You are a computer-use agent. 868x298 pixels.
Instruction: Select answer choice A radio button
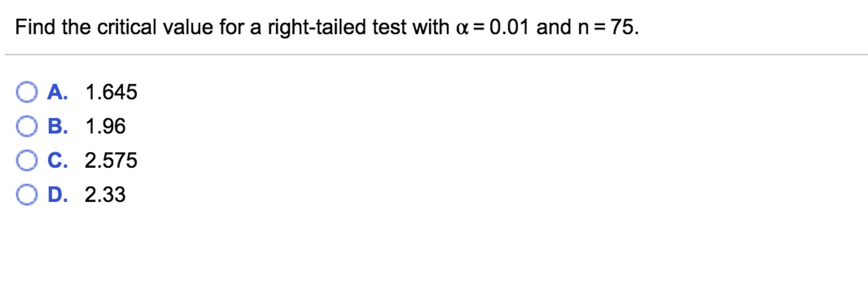click(x=26, y=93)
